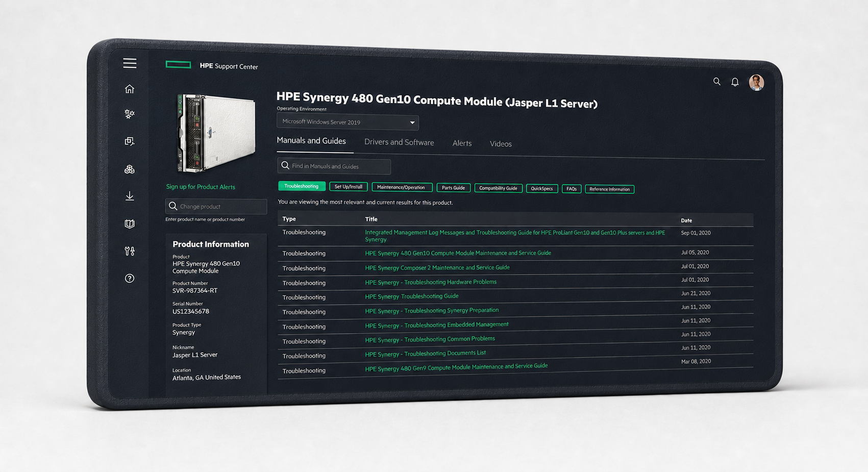Open Synergy 480 Gen10 Maintenance and Service Guide
The width and height of the screenshot is (868, 472).
[458, 253]
